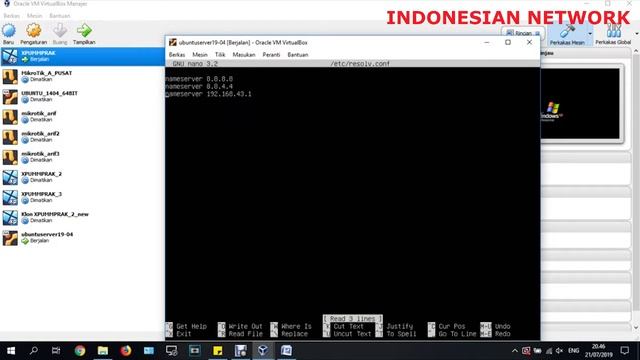The width and height of the screenshot is (640, 360).
Task: Open Firefox from the taskbar
Action: (126, 351)
